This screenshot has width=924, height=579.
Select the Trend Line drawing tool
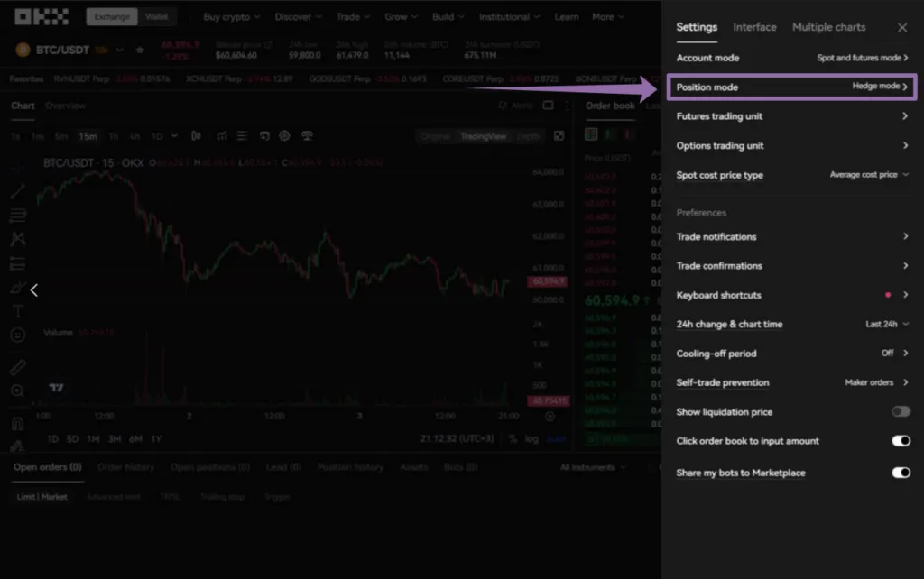point(18,191)
